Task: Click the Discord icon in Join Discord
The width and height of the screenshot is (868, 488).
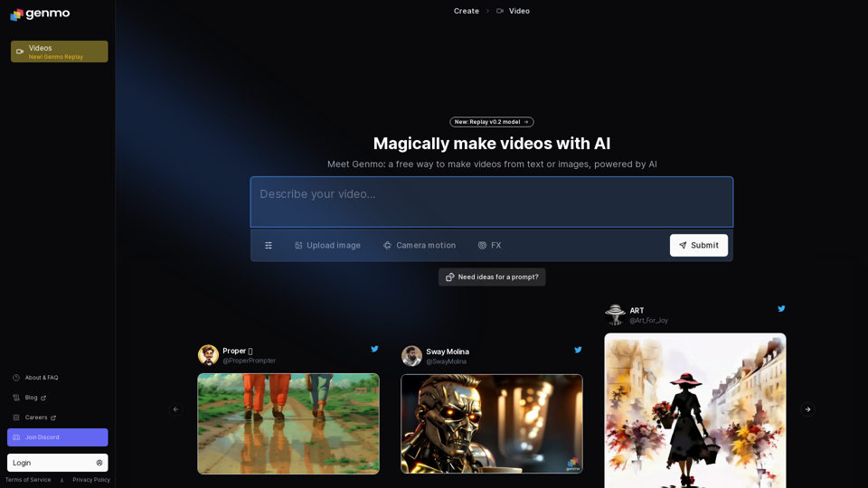Action: 16,437
